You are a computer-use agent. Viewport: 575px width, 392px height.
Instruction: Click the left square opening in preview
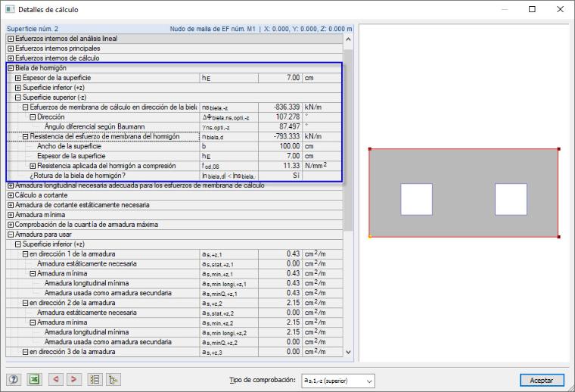pyautogui.click(x=416, y=199)
